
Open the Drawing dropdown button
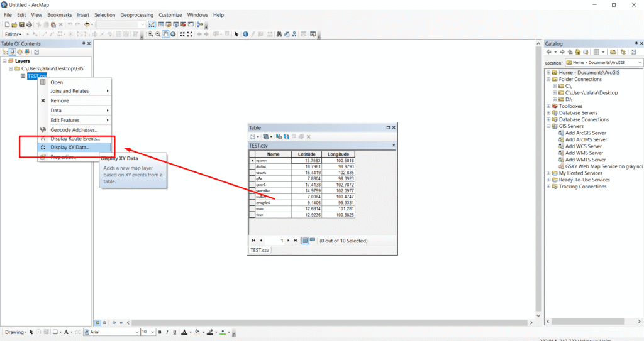coord(16,332)
